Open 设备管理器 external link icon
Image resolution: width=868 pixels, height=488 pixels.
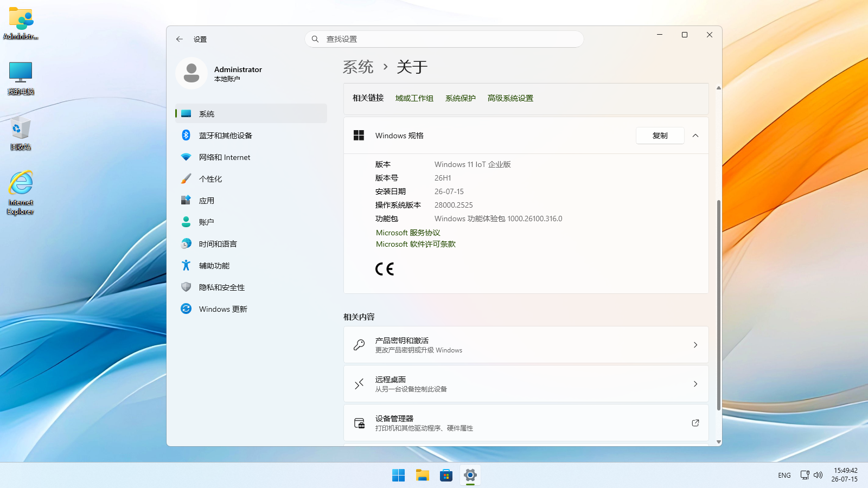click(x=695, y=423)
